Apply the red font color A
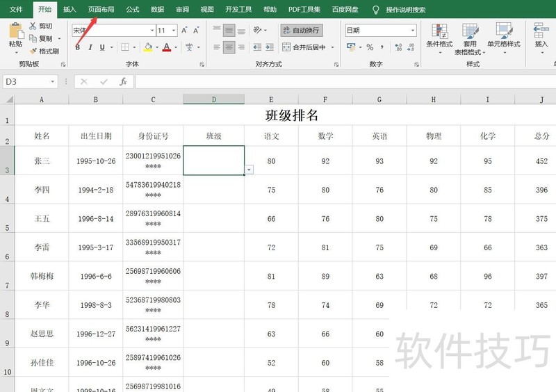Image resolution: width=556 pixels, height=392 pixels. tap(167, 47)
